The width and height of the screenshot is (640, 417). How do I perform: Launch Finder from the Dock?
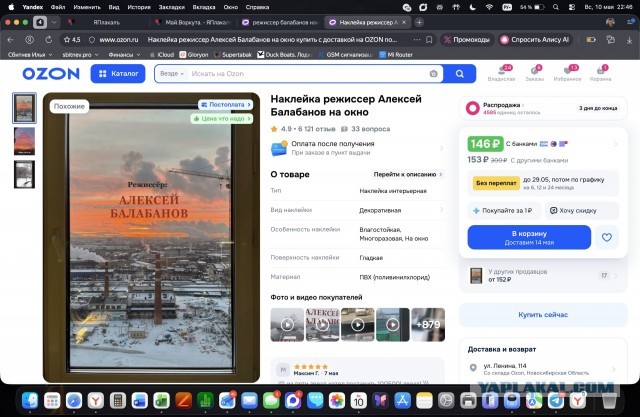tap(30, 401)
